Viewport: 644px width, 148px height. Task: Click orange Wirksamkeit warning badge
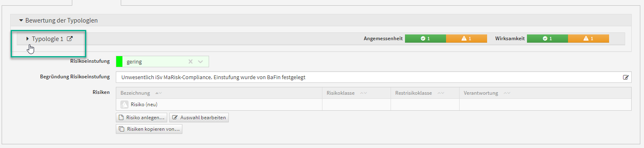pyautogui.click(x=588, y=39)
